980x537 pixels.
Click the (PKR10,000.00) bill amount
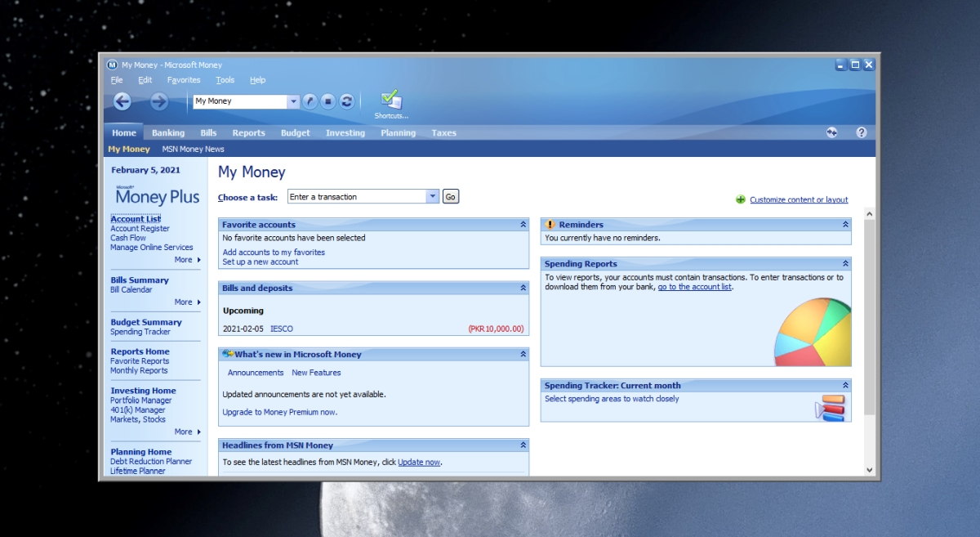pos(496,329)
